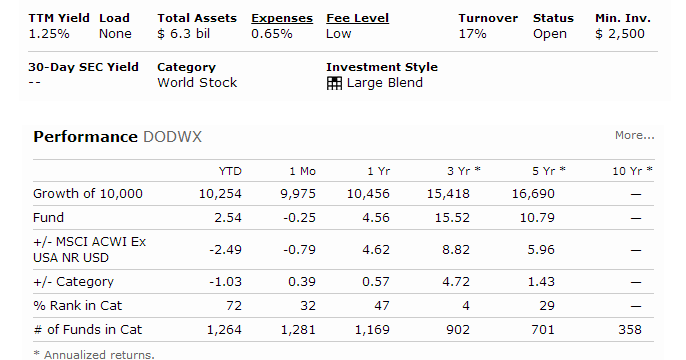Click the Turnover 17% value
The width and height of the screenshot is (686, 360).
472,34
